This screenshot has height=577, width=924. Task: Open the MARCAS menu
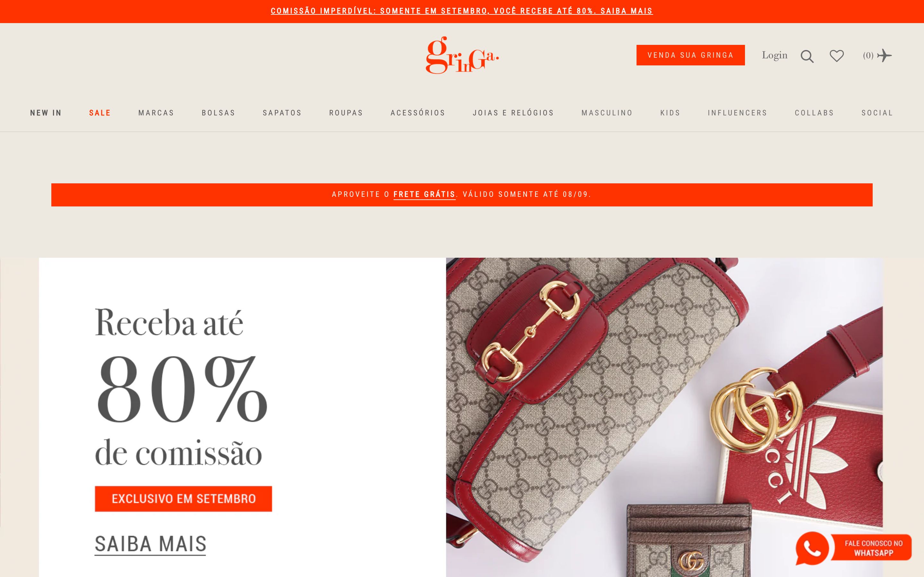point(156,113)
